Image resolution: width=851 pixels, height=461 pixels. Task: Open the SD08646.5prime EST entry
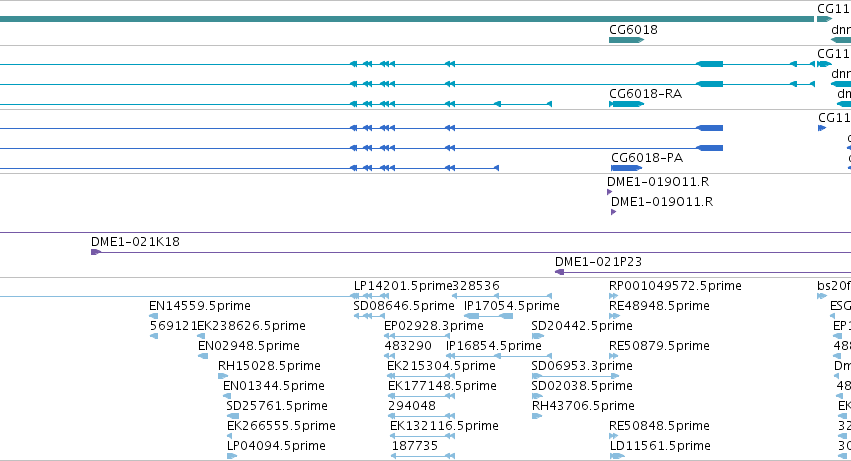[x=404, y=306]
